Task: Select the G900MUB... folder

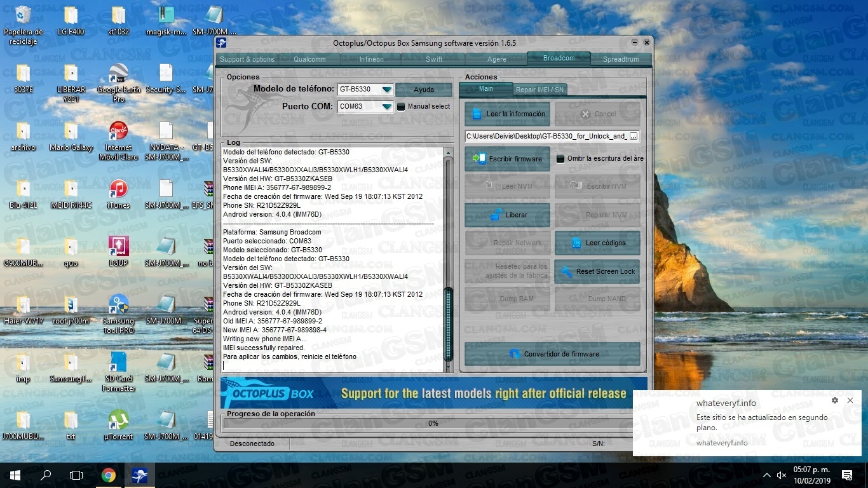Action: point(23,252)
